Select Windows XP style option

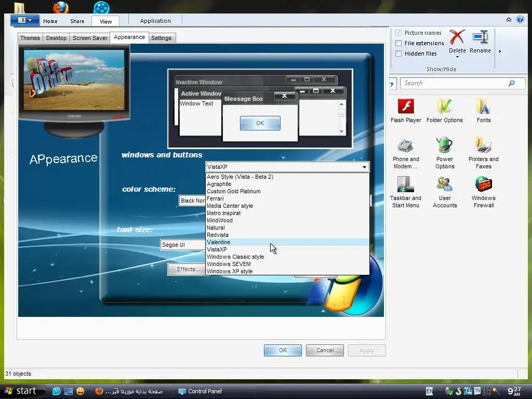(x=287, y=271)
